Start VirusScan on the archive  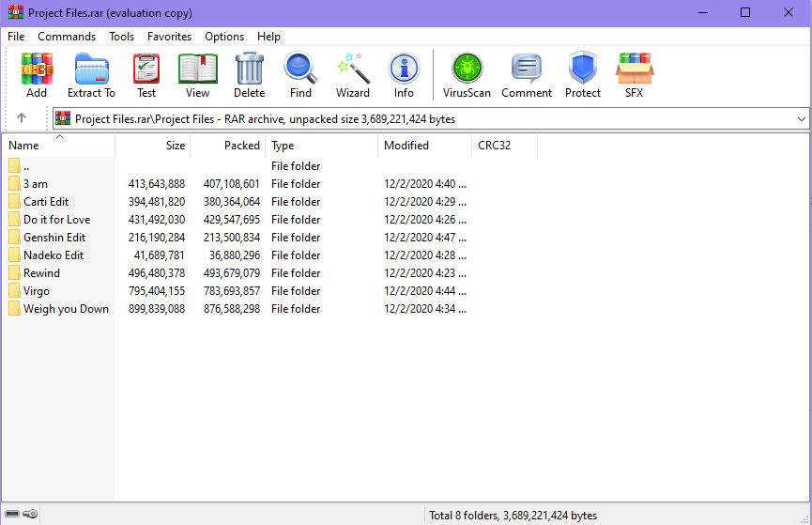tap(467, 69)
